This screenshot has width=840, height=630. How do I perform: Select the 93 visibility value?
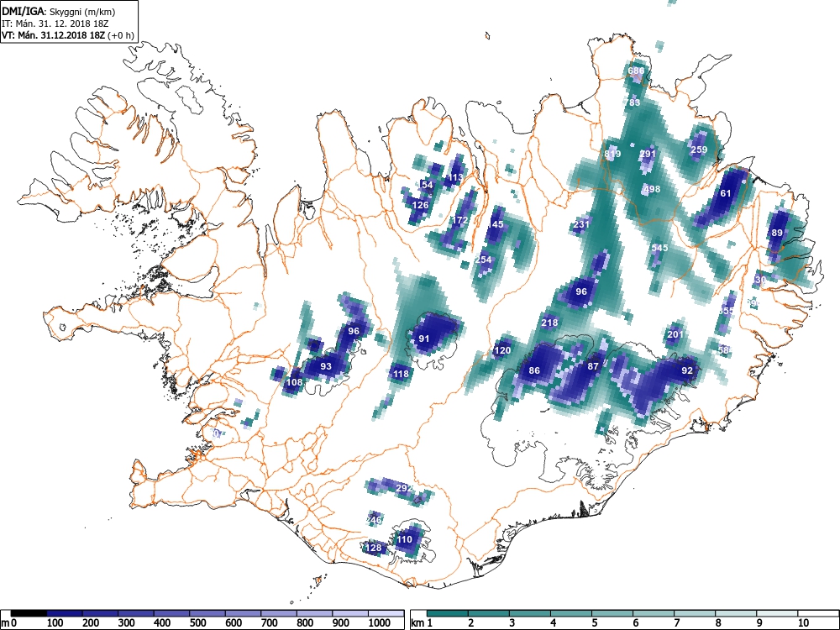[x=326, y=366]
